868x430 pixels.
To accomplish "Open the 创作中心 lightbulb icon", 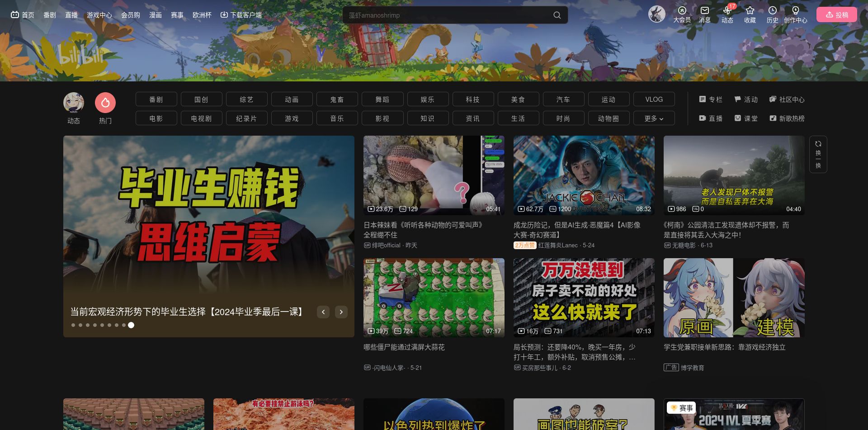I will pos(795,14).
